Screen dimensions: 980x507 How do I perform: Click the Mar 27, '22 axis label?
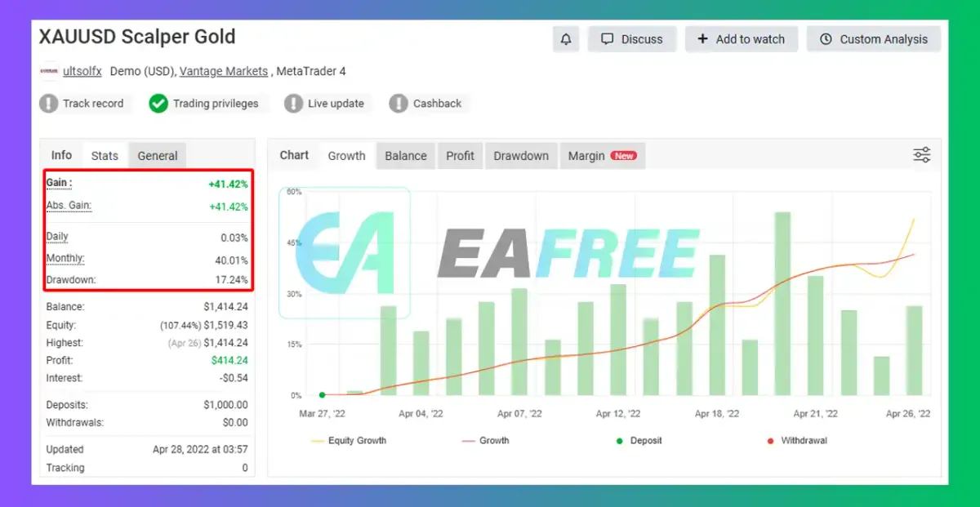322,414
